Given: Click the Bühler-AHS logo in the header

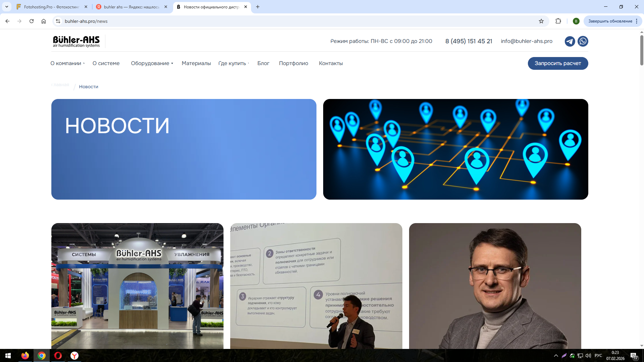Looking at the screenshot, I should 76,41.
